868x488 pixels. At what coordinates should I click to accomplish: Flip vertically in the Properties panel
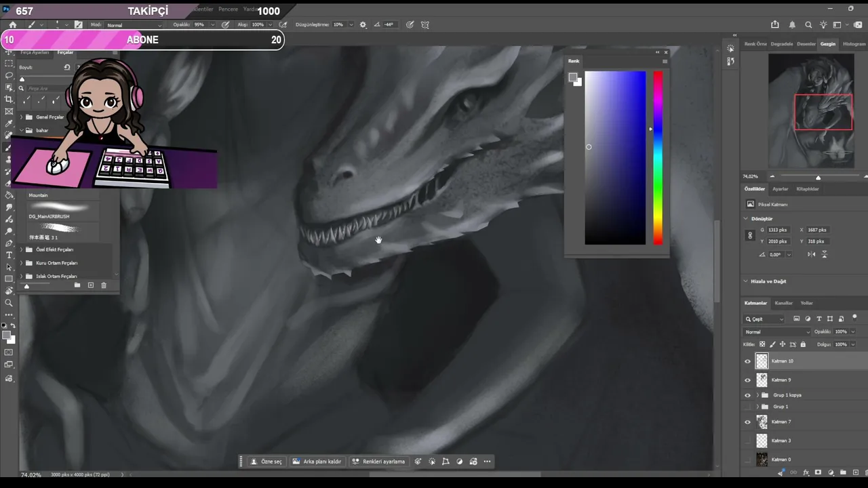pyautogui.click(x=825, y=254)
